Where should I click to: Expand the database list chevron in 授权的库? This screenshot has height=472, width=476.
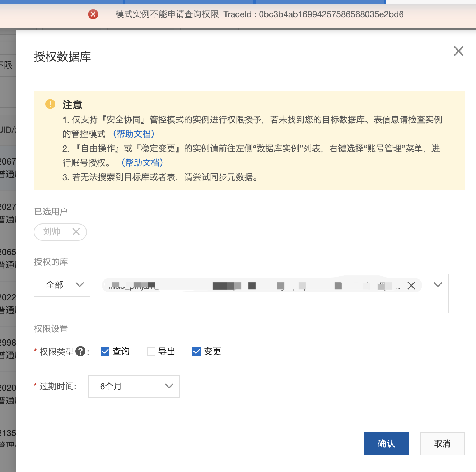[438, 285]
